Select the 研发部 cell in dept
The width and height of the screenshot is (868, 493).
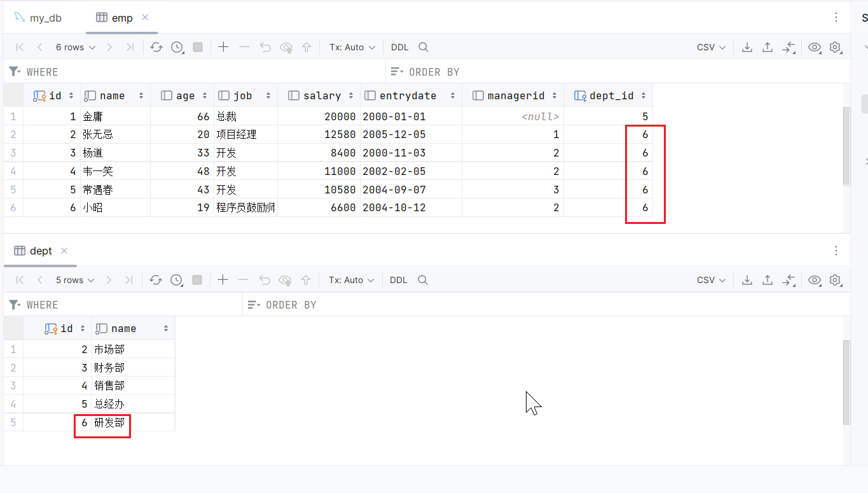click(x=133, y=422)
